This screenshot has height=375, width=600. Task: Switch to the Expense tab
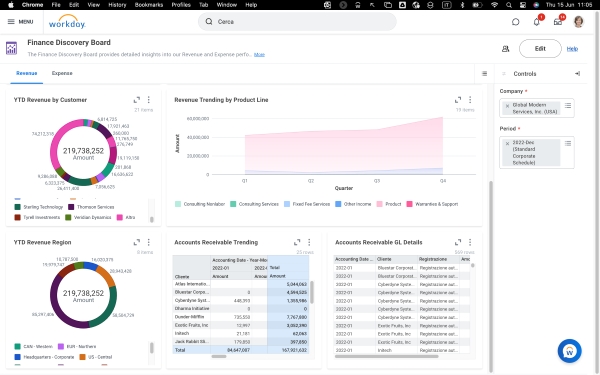coord(62,73)
